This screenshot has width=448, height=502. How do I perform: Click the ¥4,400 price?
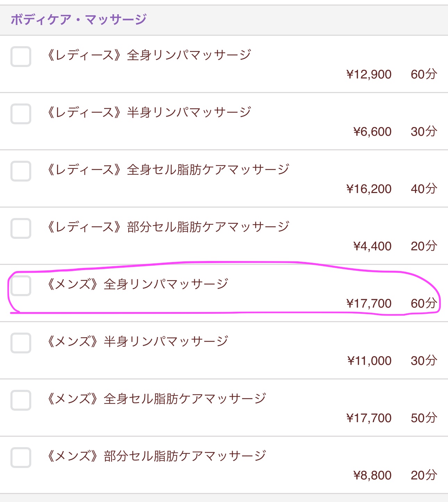coord(372,246)
